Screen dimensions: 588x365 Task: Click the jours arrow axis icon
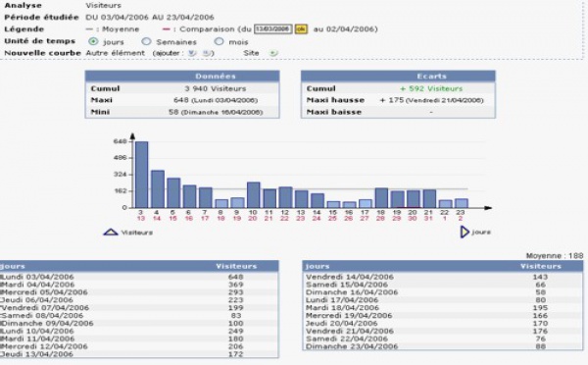[x=465, y=233]
